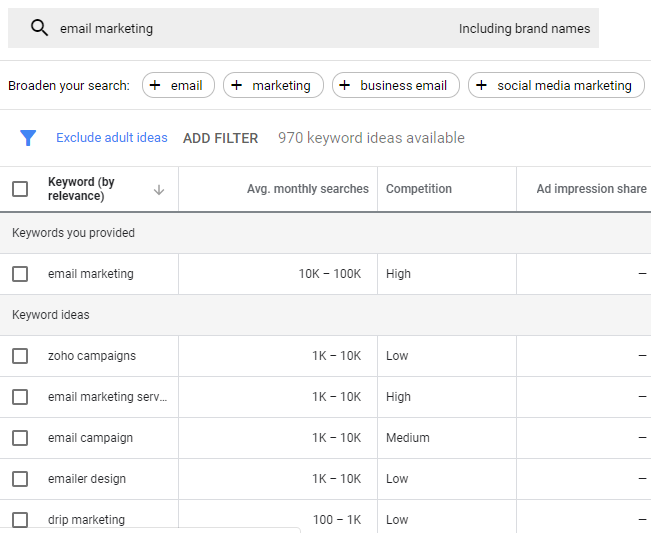Click plus icon on the email chip
Viewport: 651px width, 533px height.
pyautogui.click(x=155, y=86)
